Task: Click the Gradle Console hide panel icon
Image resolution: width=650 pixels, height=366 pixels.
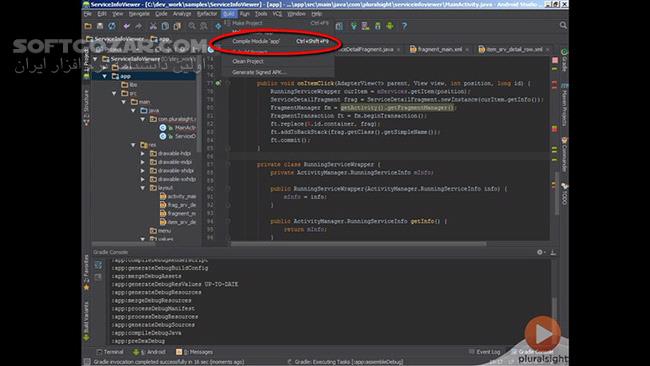Action: [x=553, y=252]
